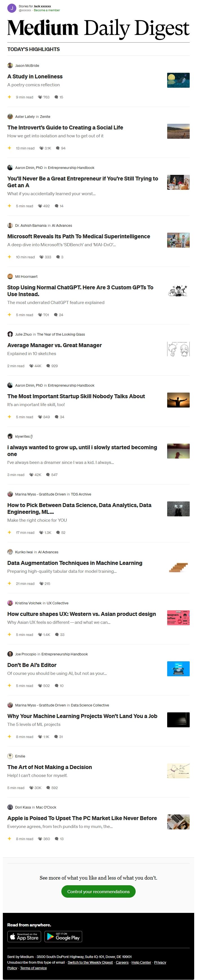197x980 pixels.
Task: Click Control your recommendations button
Action: (x=98, y=891)
